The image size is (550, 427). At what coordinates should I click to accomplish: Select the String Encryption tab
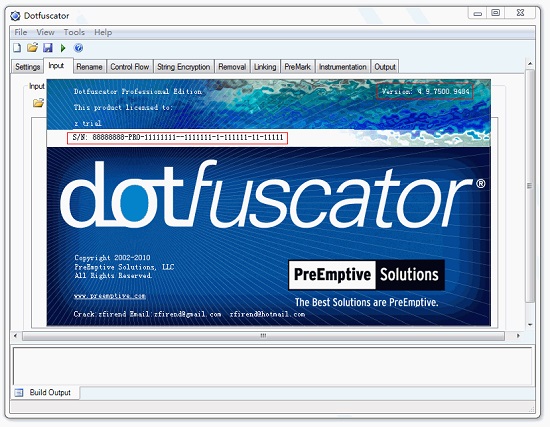click(x=183, y=67)
